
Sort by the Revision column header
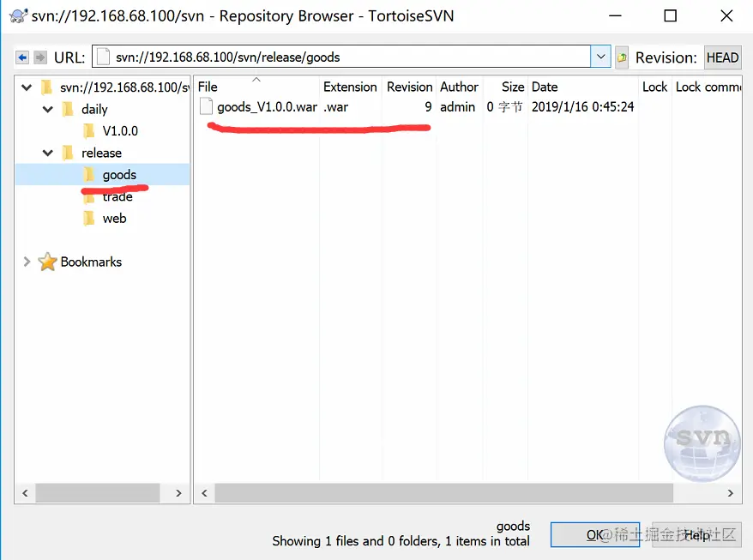[x=410, y=87]
